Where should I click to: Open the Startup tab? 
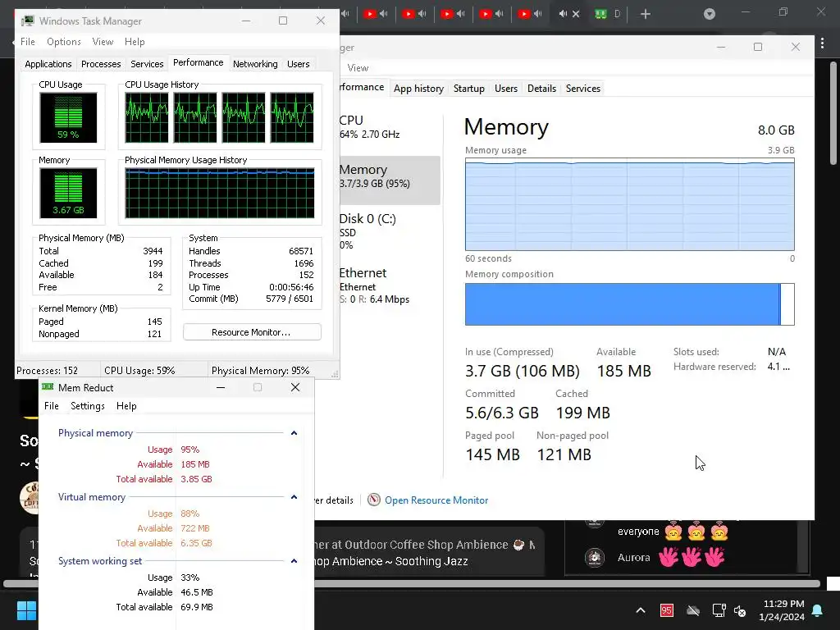468,89
